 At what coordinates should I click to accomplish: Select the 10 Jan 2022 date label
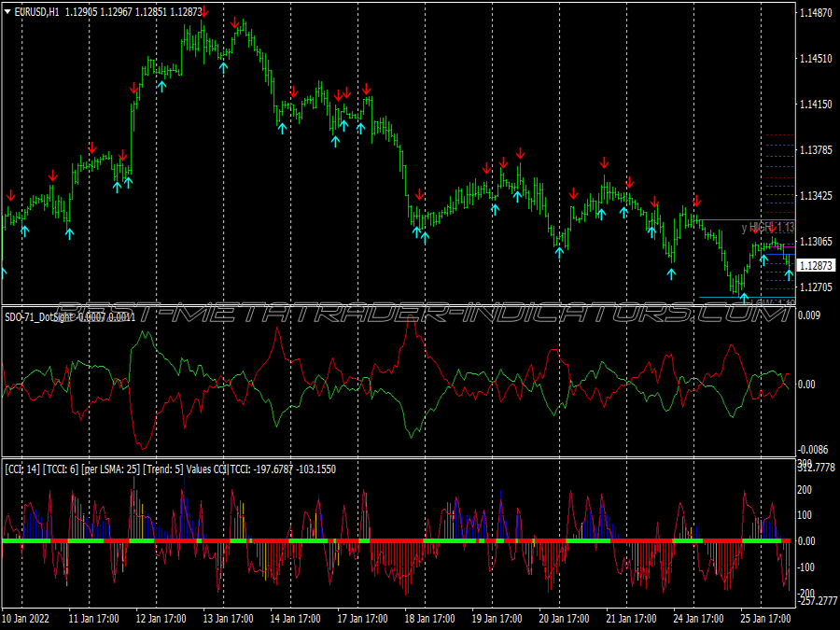point(26,618)
